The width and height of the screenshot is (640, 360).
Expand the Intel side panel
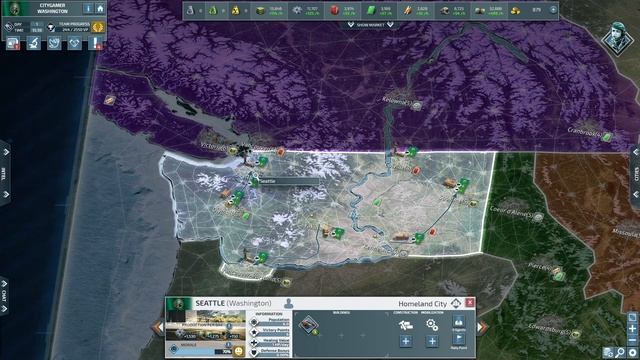[5, 173]
